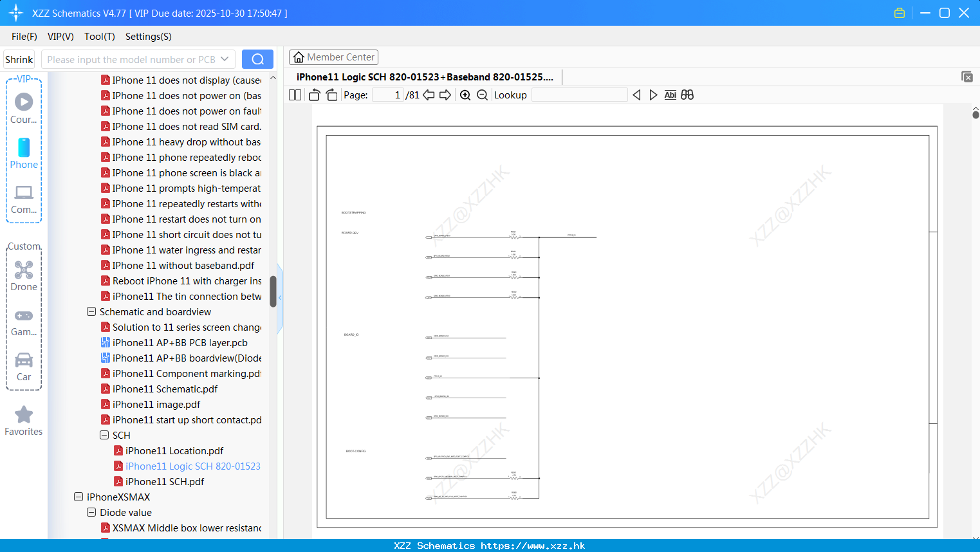
Task: Zoom out of the schematic
Action: (x=482, y=95)
